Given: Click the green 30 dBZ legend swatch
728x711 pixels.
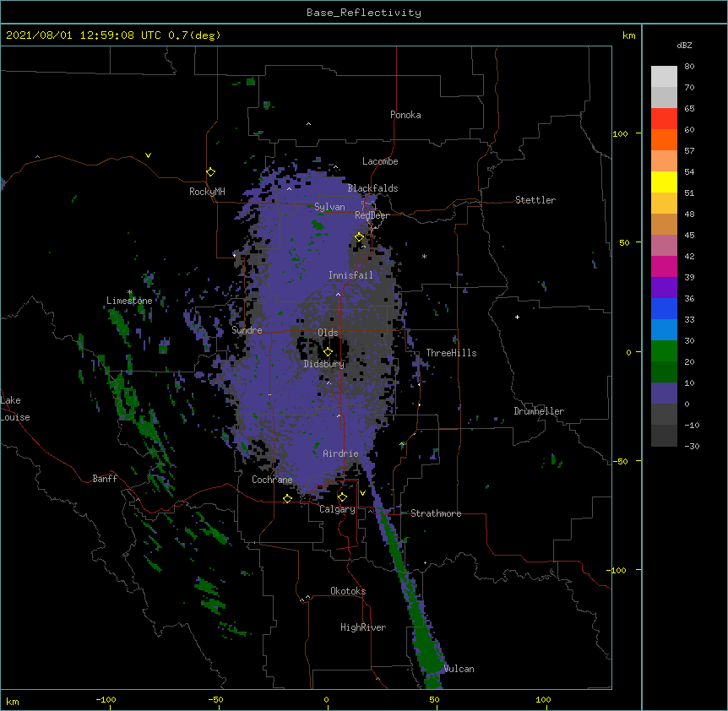Looking at the screenshot, I should (x=664, y=351).
